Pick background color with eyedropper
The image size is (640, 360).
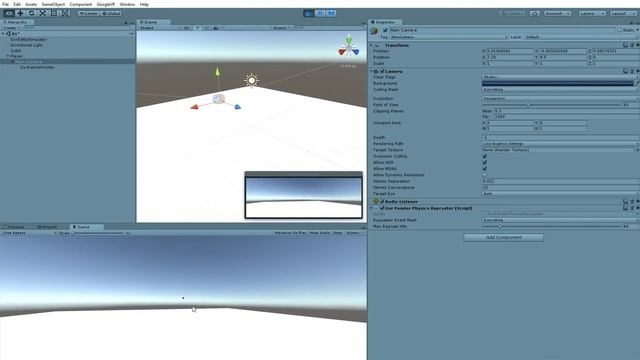click(x=637, y=83)
